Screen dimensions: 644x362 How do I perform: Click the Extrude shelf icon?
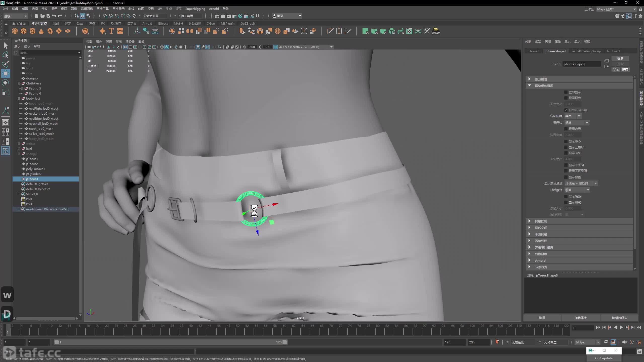pos(242,31)
